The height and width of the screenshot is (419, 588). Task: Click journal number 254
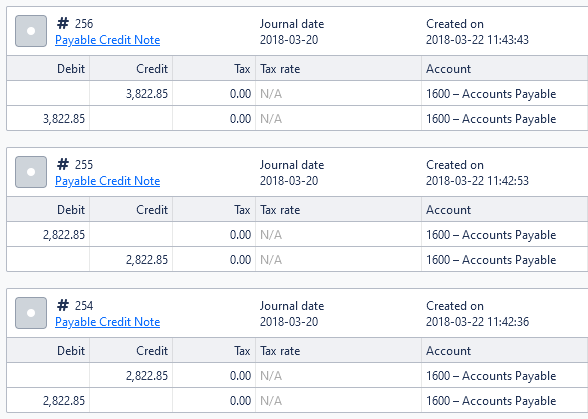(84, 306)
